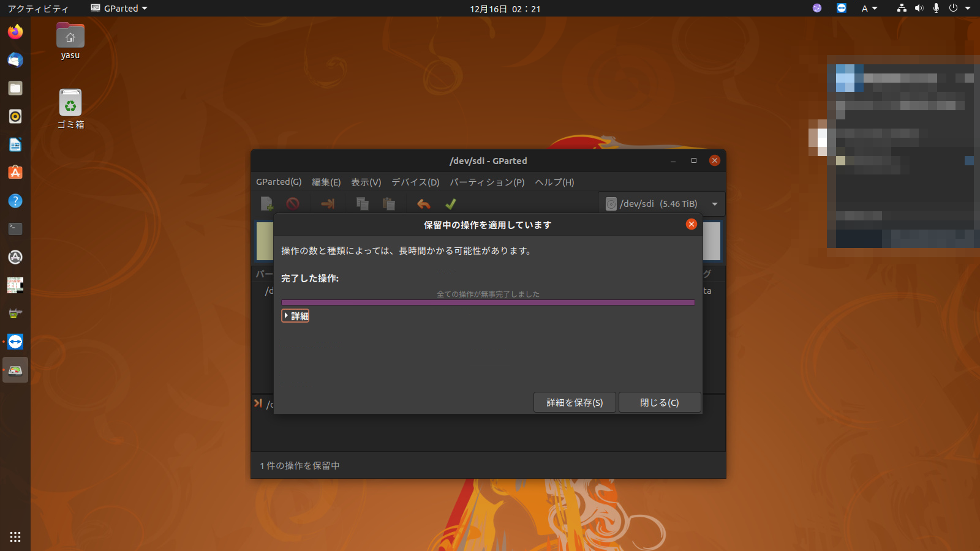
Task: Open Firefox from the dock
Action: point(15,32)
